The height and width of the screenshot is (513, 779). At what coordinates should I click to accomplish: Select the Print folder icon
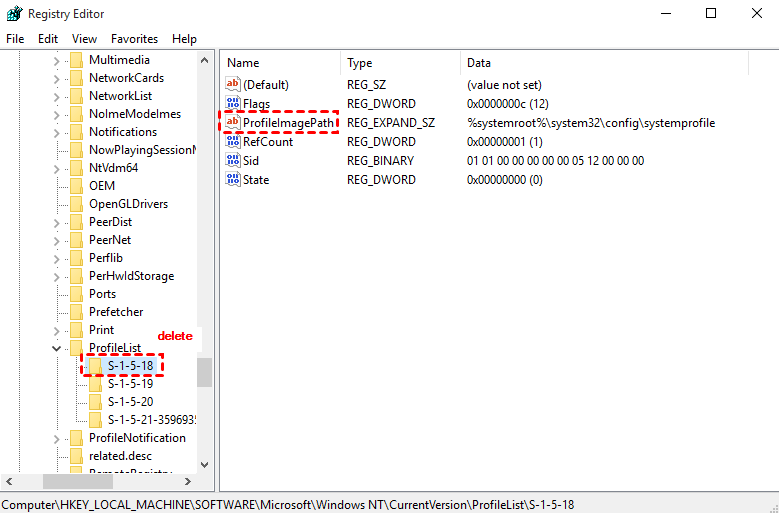point(77,330)
